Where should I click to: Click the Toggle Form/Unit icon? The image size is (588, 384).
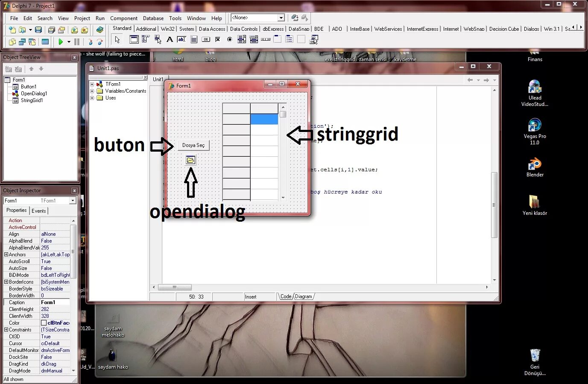click(x=32, y=42)
